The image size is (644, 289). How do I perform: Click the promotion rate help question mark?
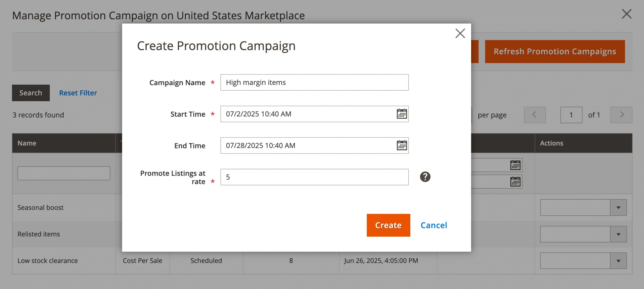(425, 177)
